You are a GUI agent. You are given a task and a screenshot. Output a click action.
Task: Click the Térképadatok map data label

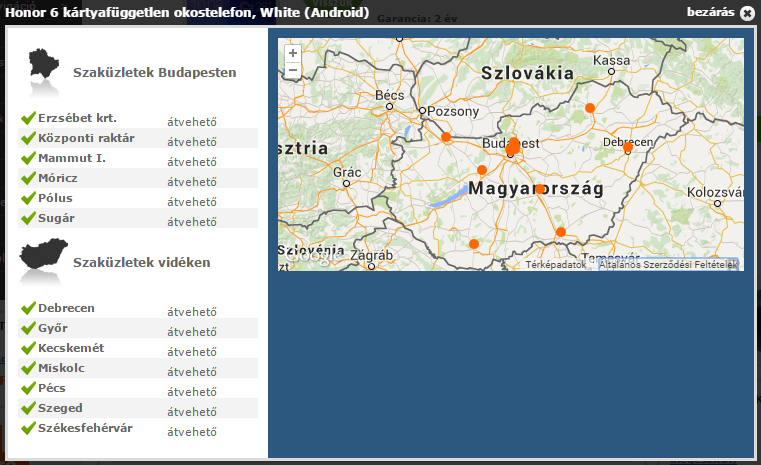[x=556, y=265]
